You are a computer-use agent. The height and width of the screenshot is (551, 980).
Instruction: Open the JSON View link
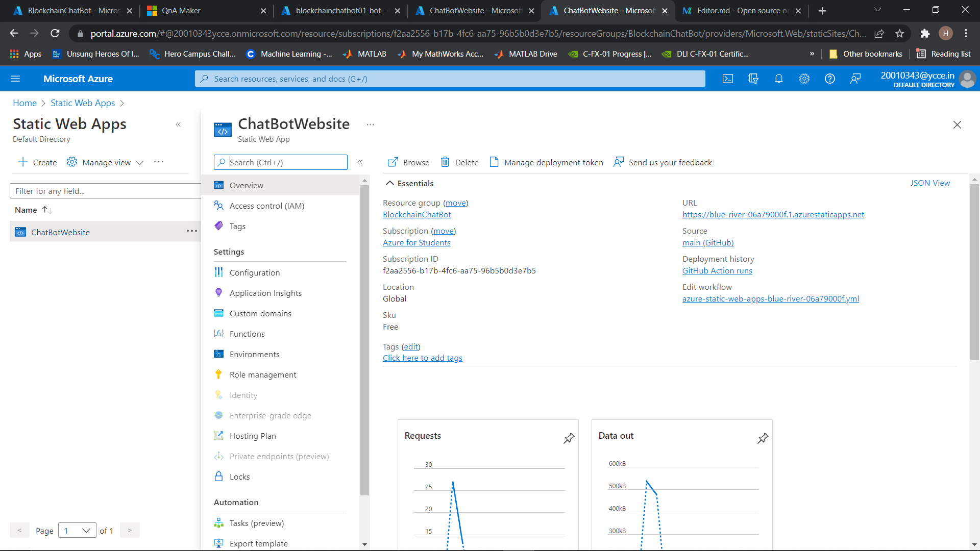[x=930, y=183]
